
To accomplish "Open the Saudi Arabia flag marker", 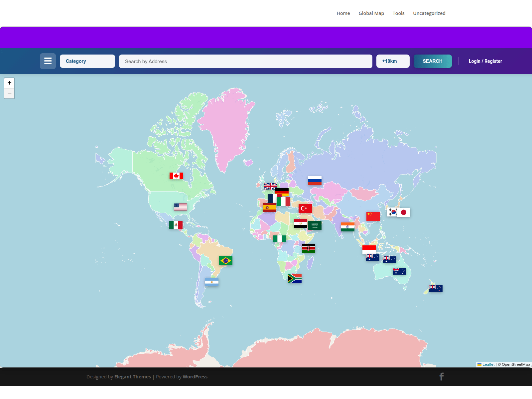I will tap(315, 226).
